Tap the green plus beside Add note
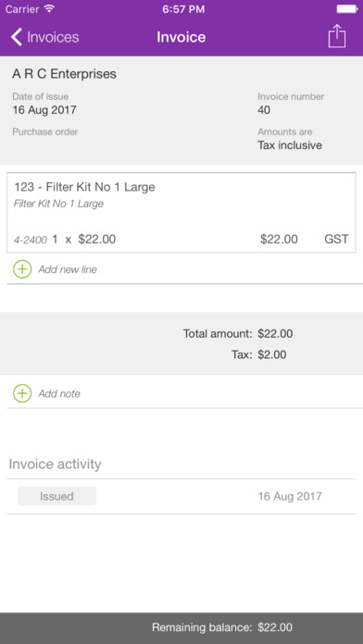 (22, 393)
